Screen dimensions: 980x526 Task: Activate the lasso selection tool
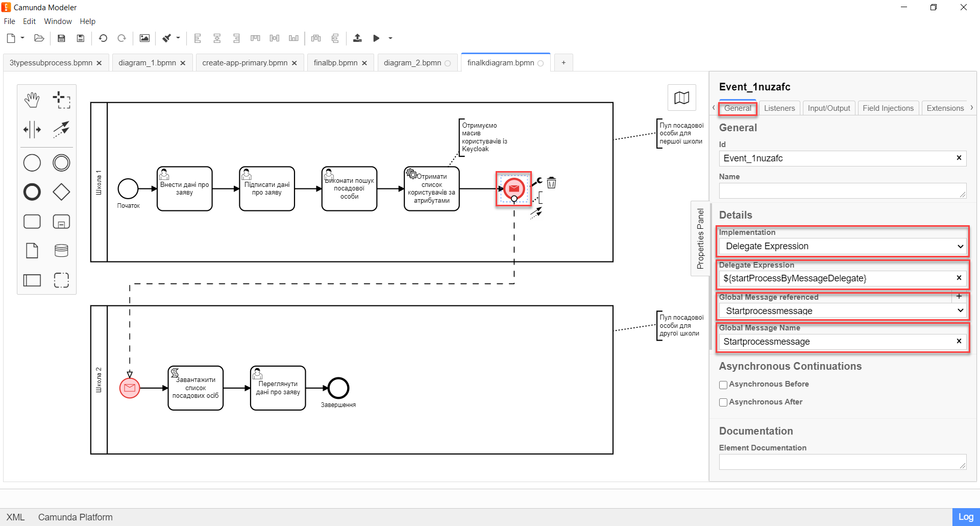pyautogui.click(x=61, y=100)
